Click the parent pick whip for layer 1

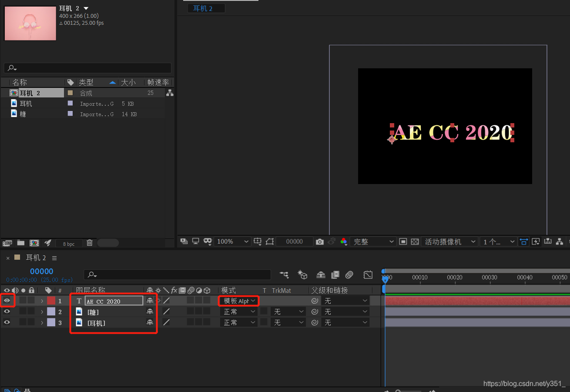click(315, 301)
